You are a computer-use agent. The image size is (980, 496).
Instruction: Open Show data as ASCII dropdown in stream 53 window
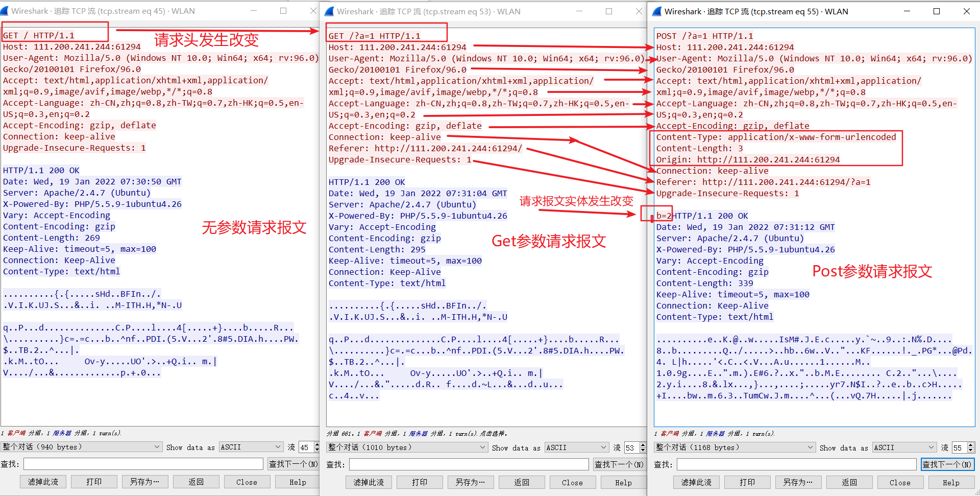click(577, 447)
